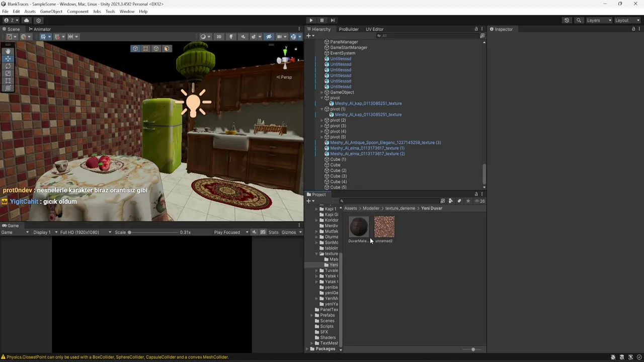Select the DuvarMate material thumbnail

359,227
